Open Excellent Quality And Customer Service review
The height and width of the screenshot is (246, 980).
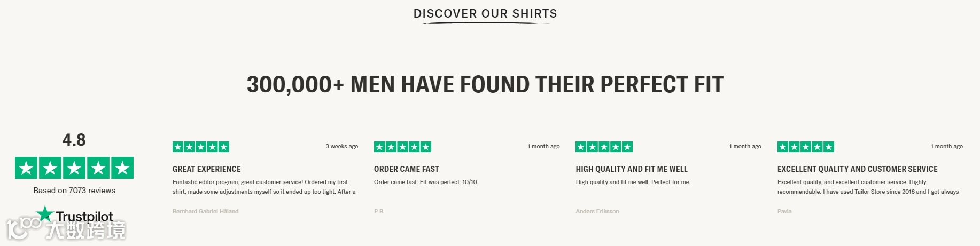click(x=857, y=169)
